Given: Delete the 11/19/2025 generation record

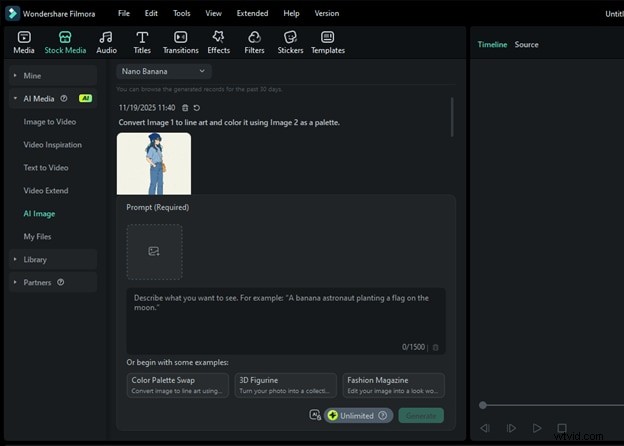Looking at the screenshot, I should click(185, 108).
